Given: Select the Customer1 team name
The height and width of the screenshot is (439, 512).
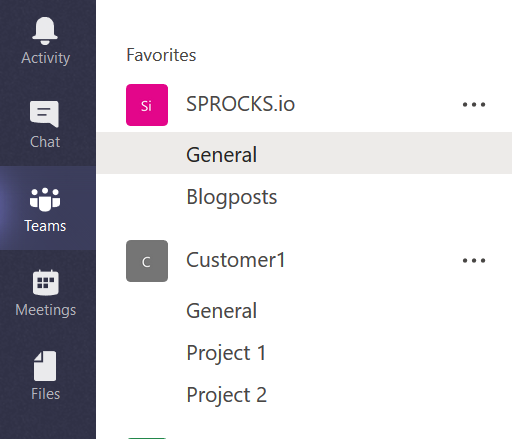Looking at the screenshot, I should [x=236, y=260].
